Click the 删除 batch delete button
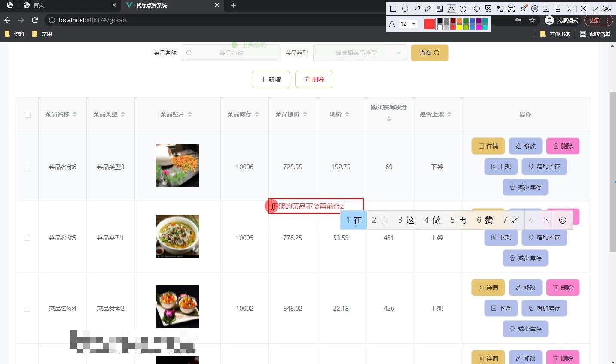This screenshot has width=616, height=364. [x=314, y=79]
